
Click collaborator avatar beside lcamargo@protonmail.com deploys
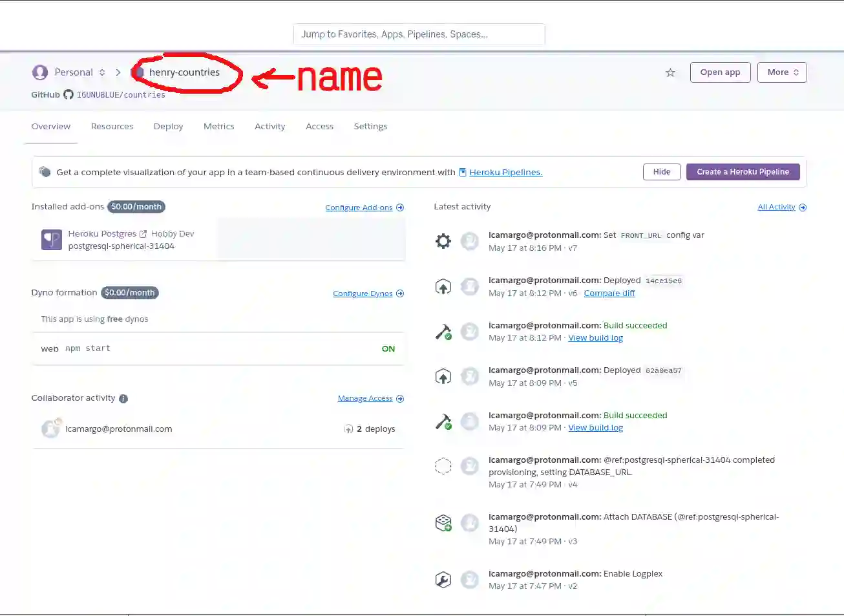coord(51,429)
